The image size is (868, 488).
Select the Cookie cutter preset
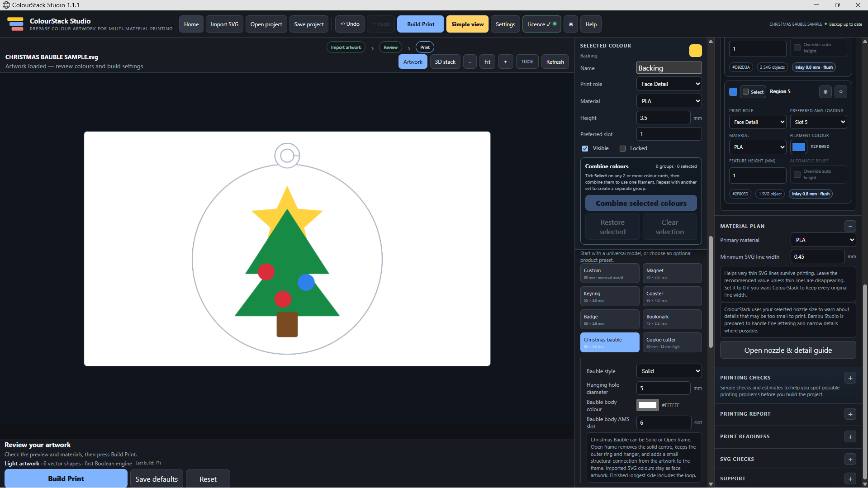click(x=672, y=343)
